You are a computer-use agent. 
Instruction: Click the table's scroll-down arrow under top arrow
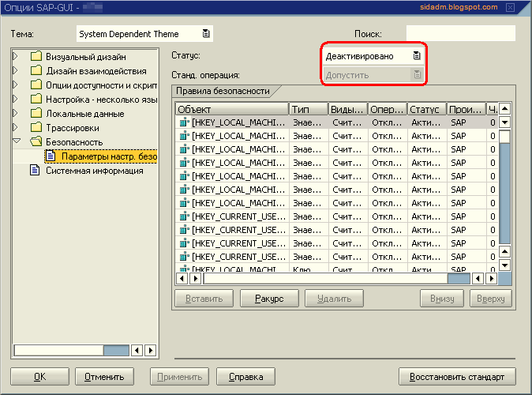(x=505, y=122)
